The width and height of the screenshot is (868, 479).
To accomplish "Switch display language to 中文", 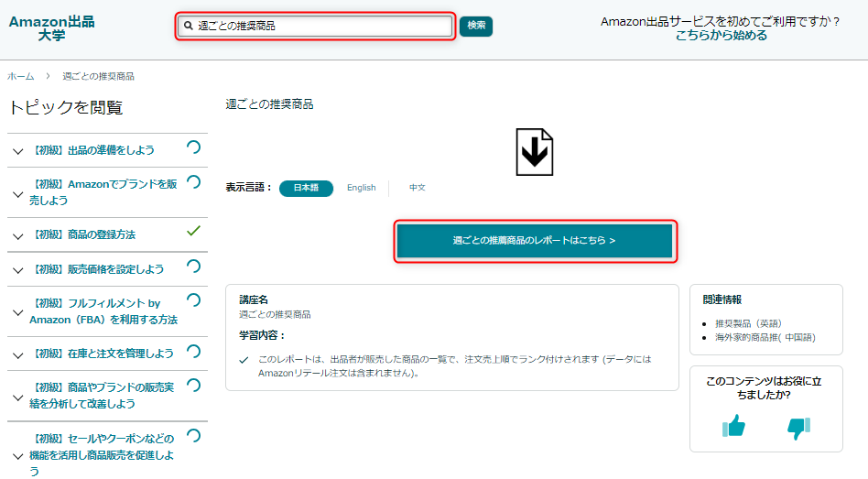I will tap(417, 188).
